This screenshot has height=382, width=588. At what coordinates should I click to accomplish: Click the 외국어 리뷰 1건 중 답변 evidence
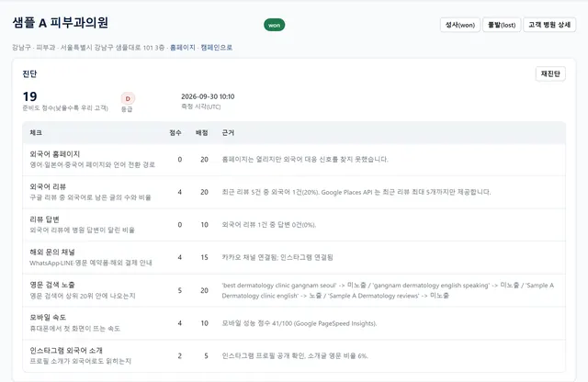[269, 225]
